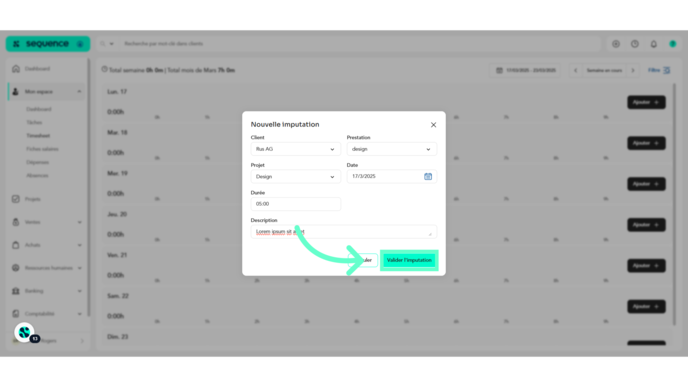The width and height of the screenshot is (688, 387).
Task: Click Ajouter for Lun. 17
Action: 646,102
